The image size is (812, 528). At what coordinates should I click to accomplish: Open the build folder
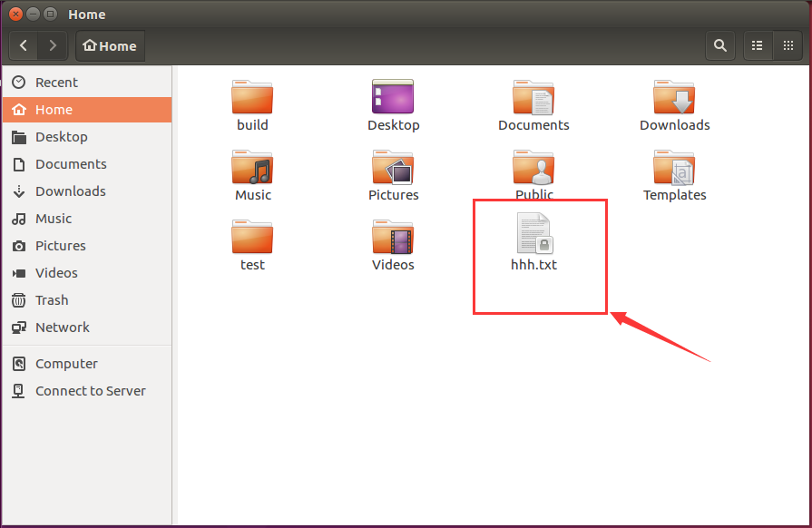coord(252,97)
